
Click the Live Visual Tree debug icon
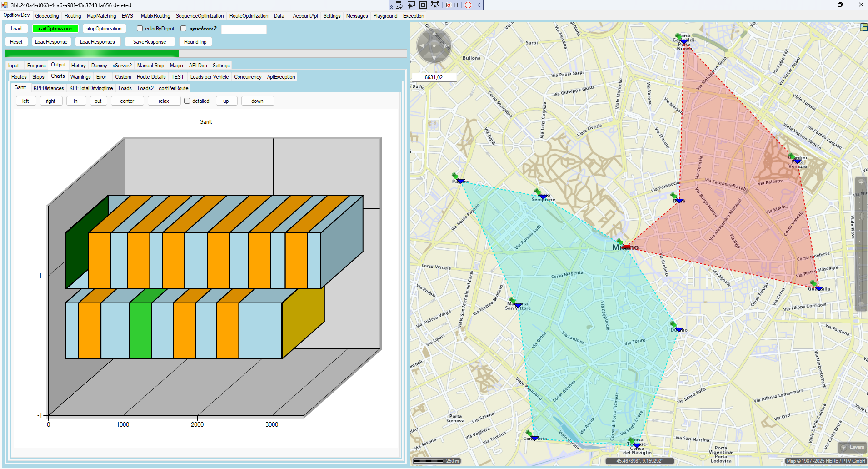(x=399, y=5)
